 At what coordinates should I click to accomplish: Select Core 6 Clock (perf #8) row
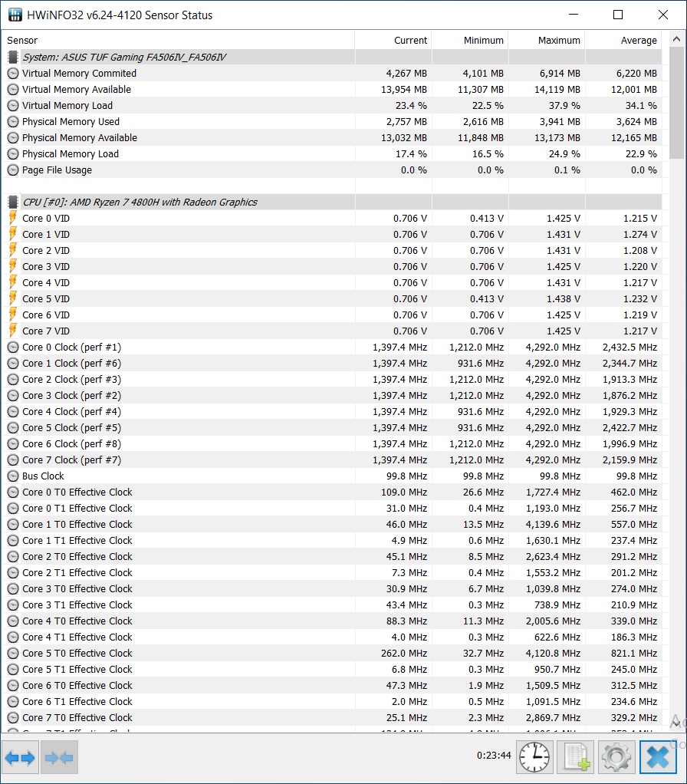(334, 444)
